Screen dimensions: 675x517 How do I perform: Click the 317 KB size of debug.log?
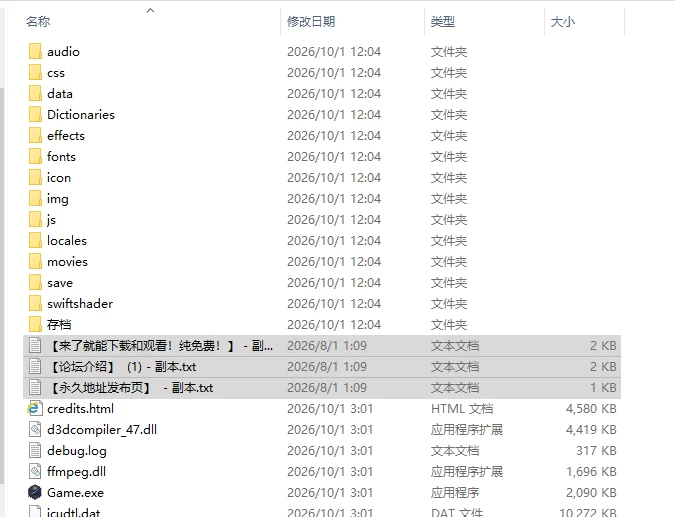596,451
